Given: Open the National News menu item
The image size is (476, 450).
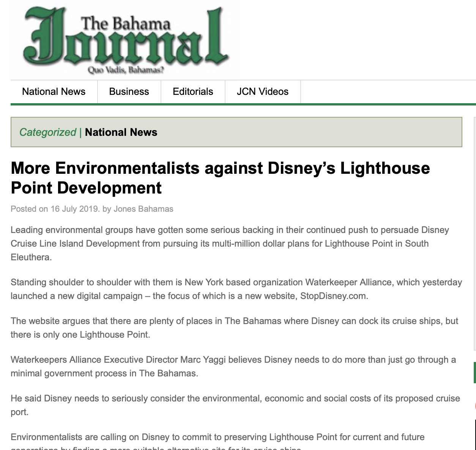Looking at the screenshot, I should click(54, 91).
